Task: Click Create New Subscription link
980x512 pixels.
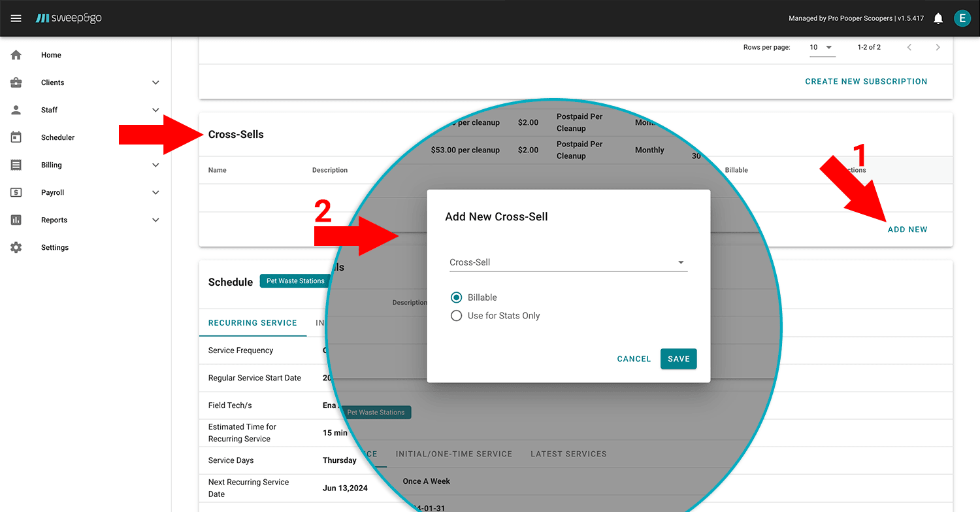Action: [866, 82]
